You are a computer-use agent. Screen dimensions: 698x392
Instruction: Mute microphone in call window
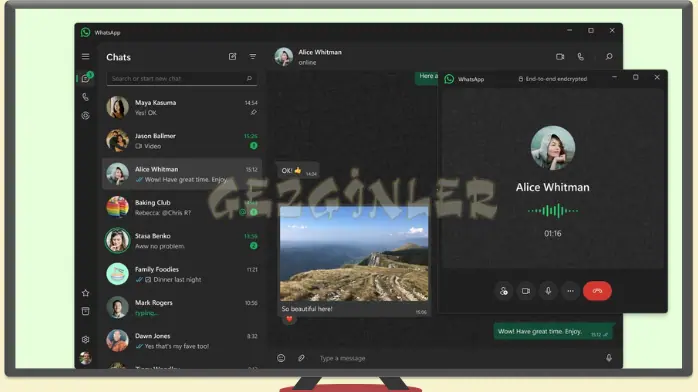548,291
